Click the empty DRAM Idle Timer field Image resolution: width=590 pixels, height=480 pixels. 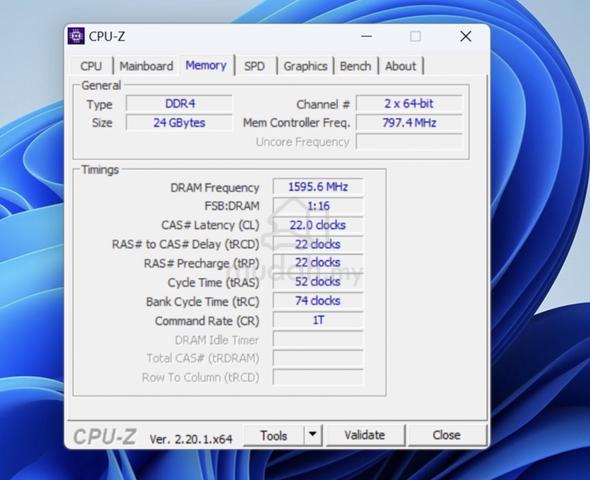point(318,339)
